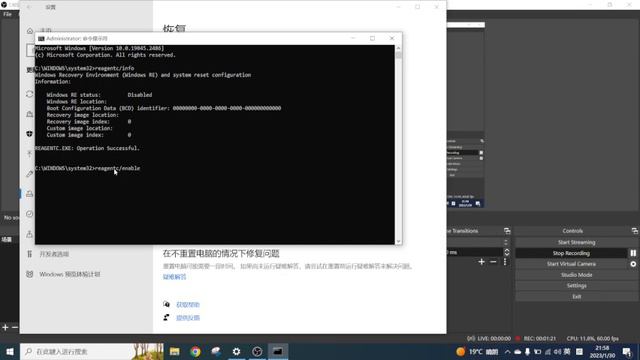Open the taskbar clock and date
The image size is (640, 360).
(x=602, y=351)
